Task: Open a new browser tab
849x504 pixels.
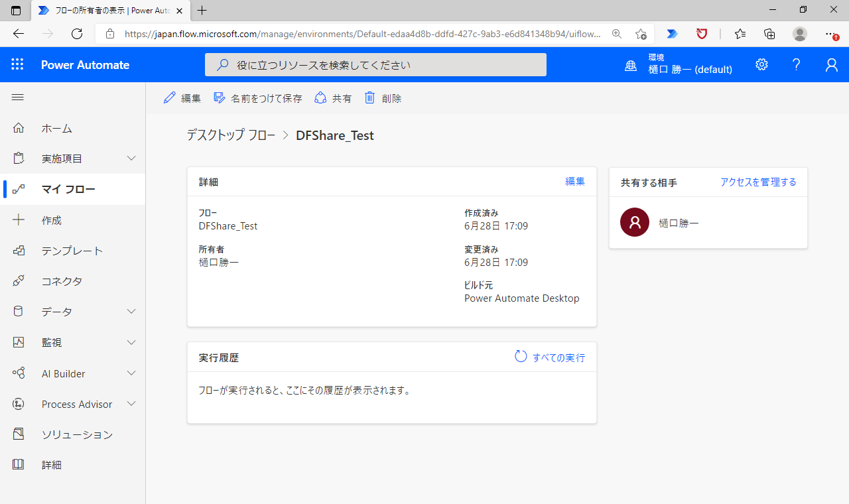Action: pyautogui.click(x=202, y=11)
